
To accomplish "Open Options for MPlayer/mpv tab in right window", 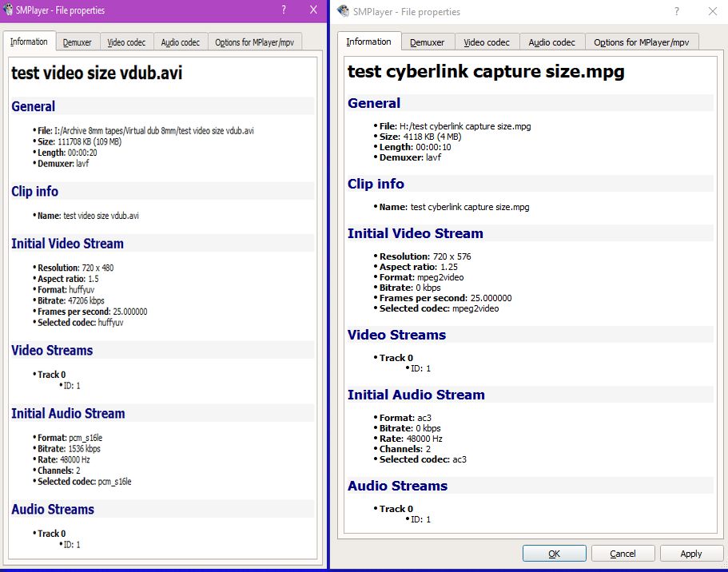I will [641, 42].
